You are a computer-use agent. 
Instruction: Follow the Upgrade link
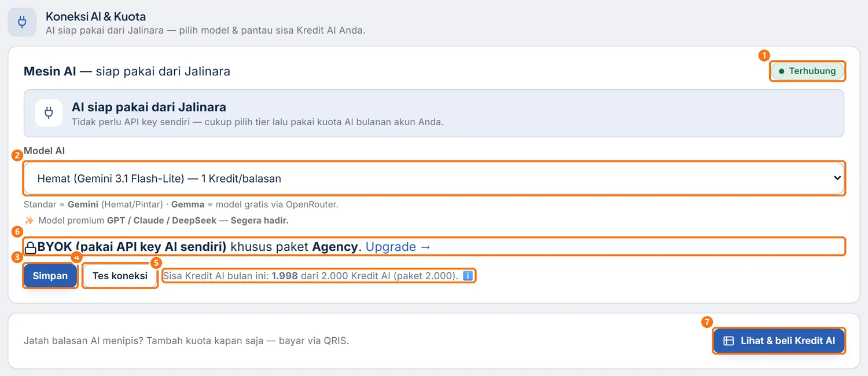click(x=398, y=247)
